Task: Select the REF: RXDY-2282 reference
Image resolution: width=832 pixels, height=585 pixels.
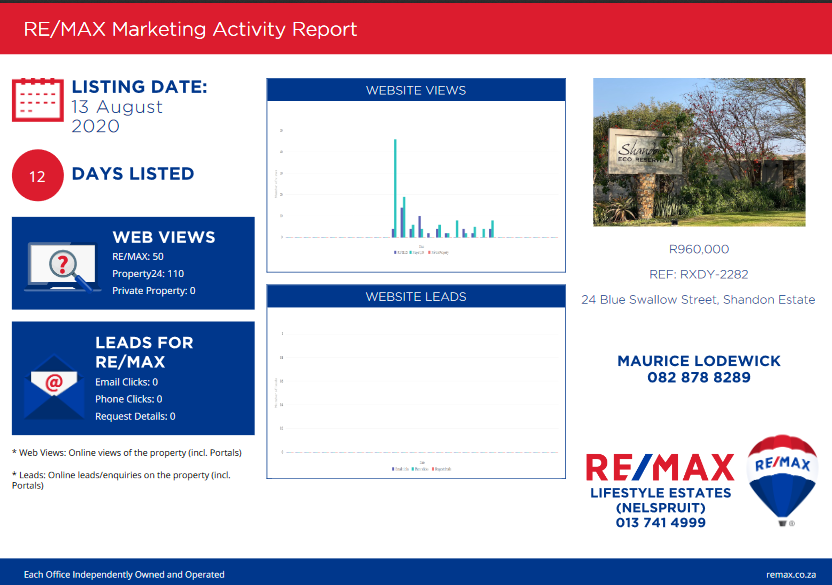Action: (699, 274)
